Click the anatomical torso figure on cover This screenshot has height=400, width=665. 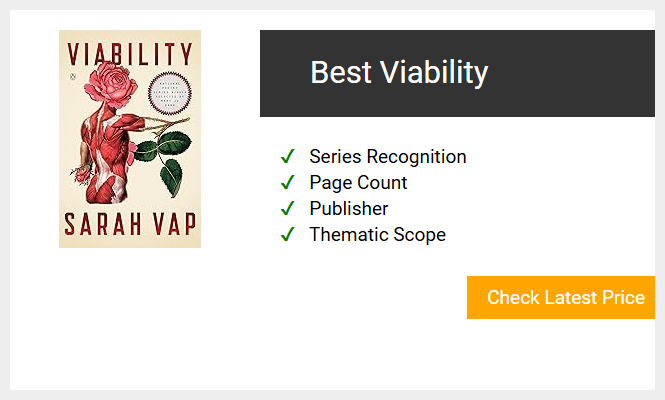(x=108, y=155)
